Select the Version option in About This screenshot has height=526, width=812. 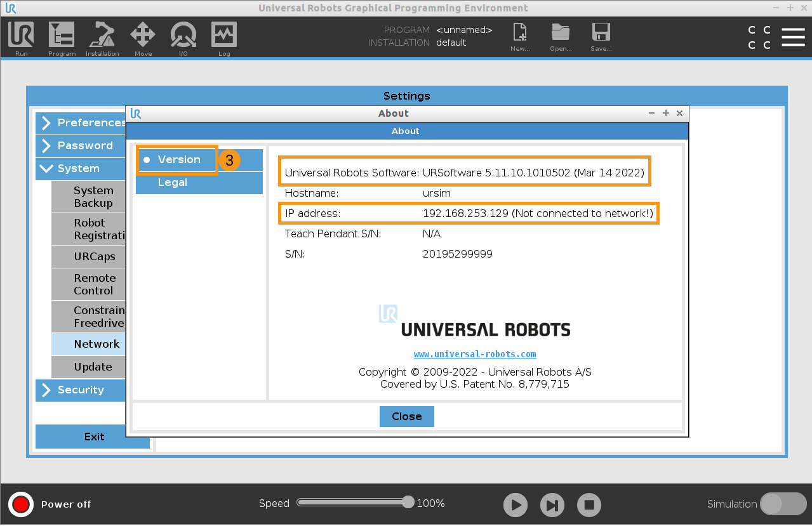click(x=178, y=160)
